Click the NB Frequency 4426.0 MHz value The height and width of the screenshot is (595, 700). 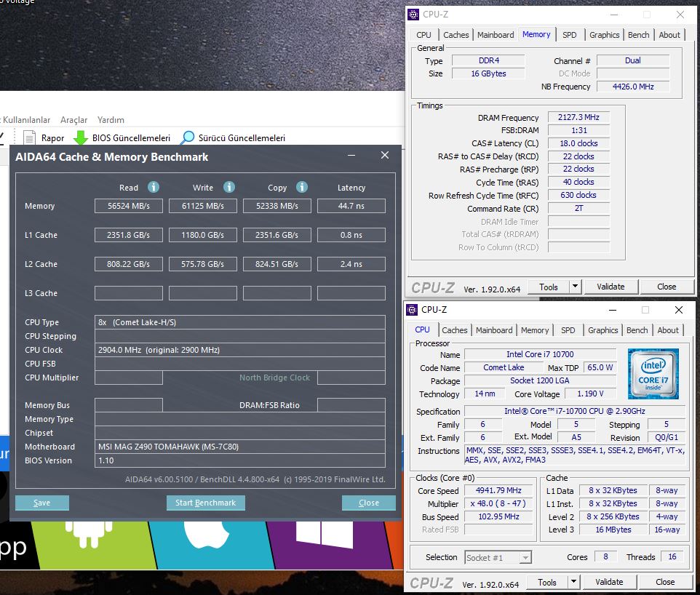click(x=633, y=87)
